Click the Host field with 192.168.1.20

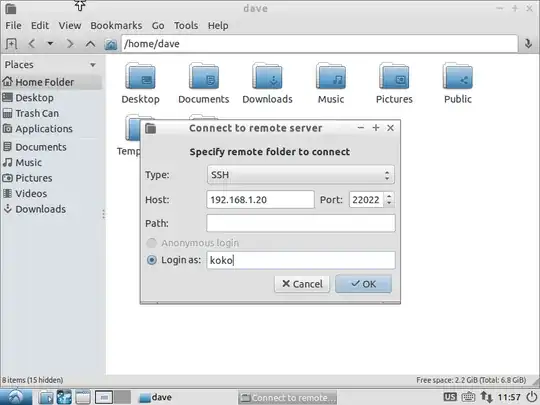pos(260,200)
